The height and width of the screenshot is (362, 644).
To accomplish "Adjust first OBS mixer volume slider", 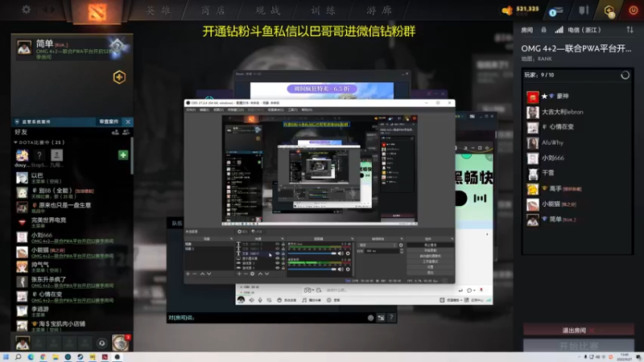I will (312, 253).
